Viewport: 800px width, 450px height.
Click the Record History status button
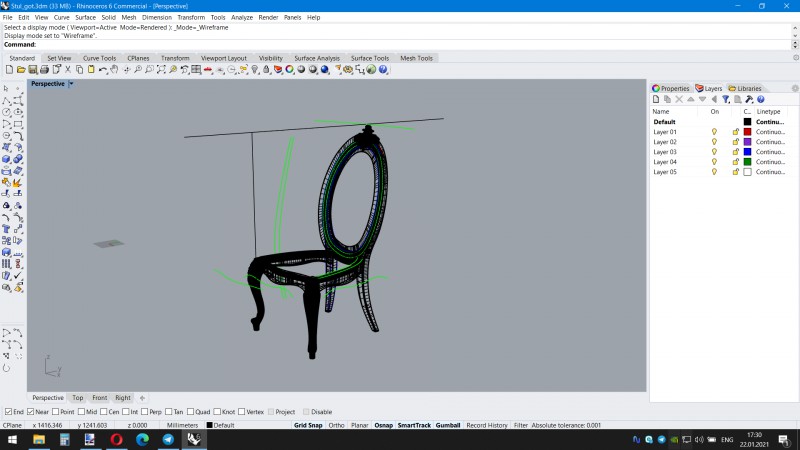click(487, 425)
